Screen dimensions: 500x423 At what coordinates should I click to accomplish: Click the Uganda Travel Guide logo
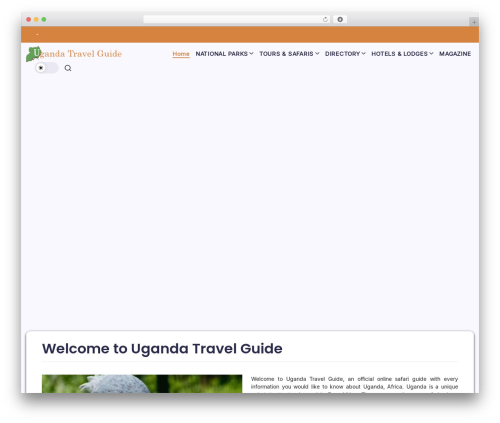pyautogui.click(x=74, y=54)
